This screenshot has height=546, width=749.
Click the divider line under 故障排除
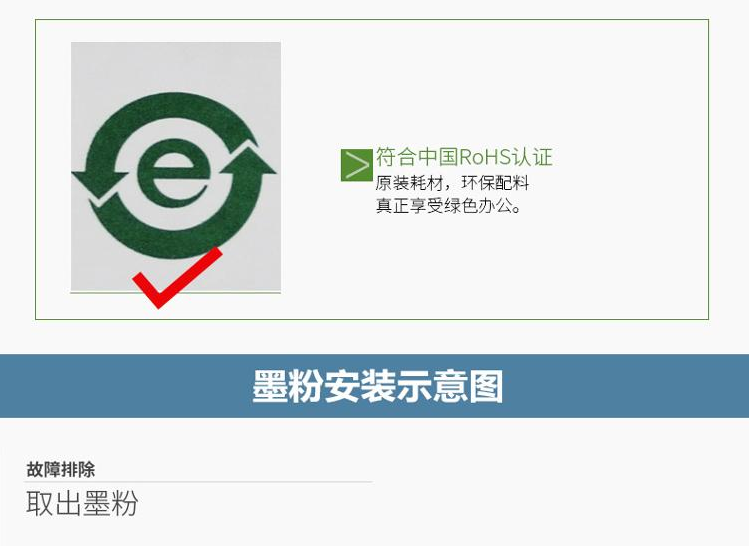click(198, 482)
